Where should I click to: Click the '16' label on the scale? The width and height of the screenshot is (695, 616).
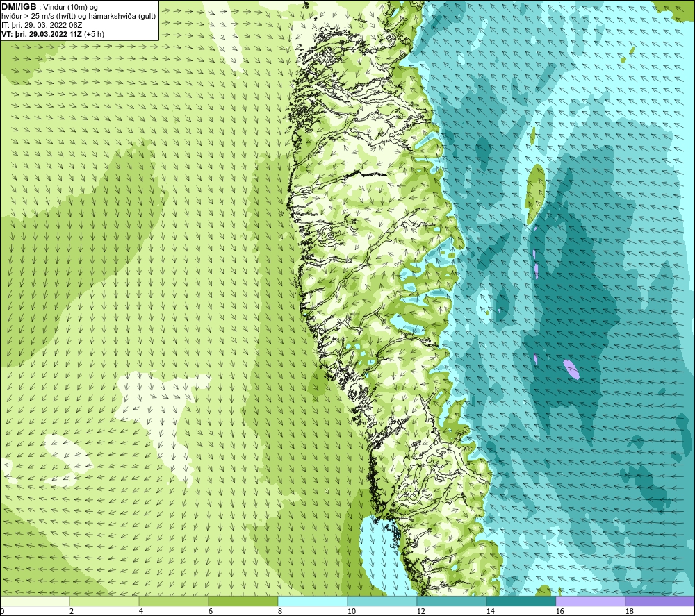pos(559,611)
